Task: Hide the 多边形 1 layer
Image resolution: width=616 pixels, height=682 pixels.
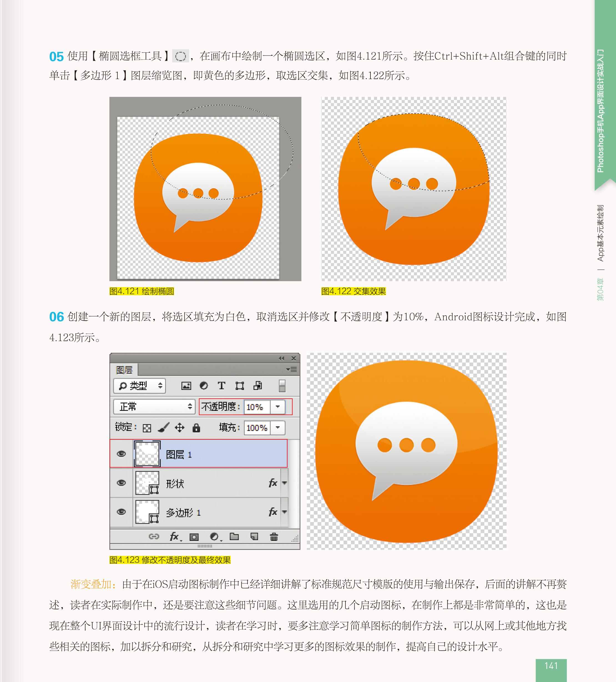Action: 121,512
